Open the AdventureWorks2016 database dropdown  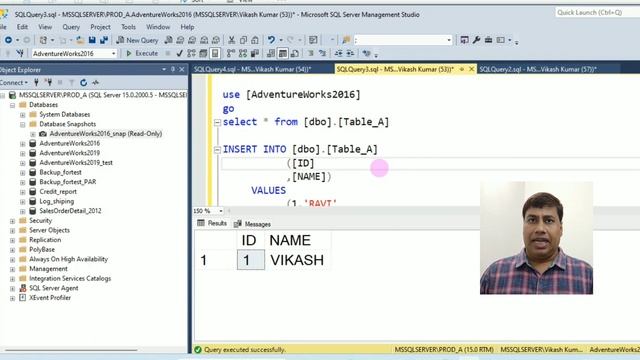point(113,53)
